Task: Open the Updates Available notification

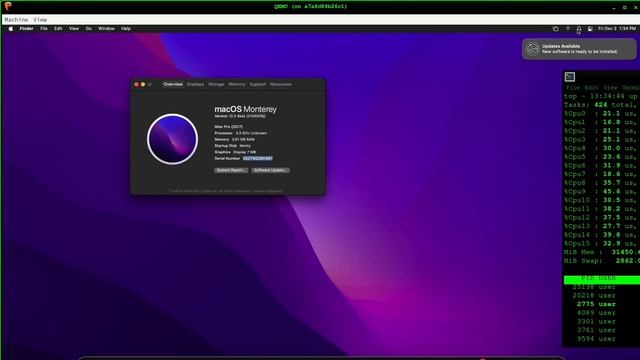Action: (579, 49)
